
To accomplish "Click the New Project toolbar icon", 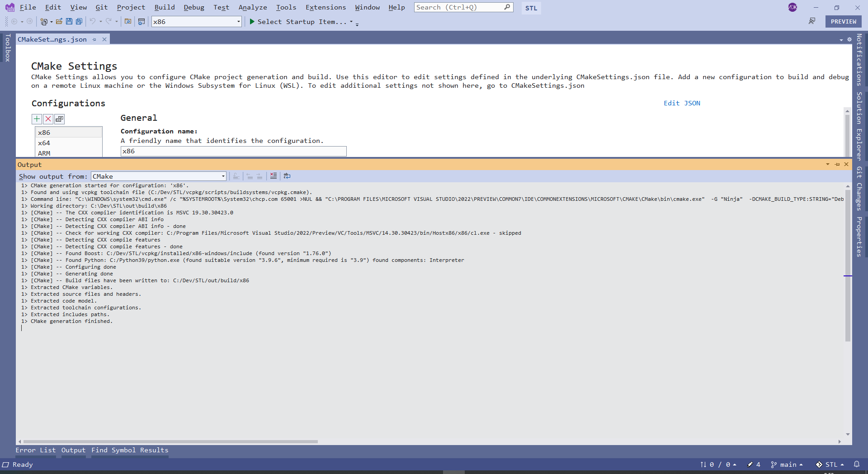I will click(44, 21).
